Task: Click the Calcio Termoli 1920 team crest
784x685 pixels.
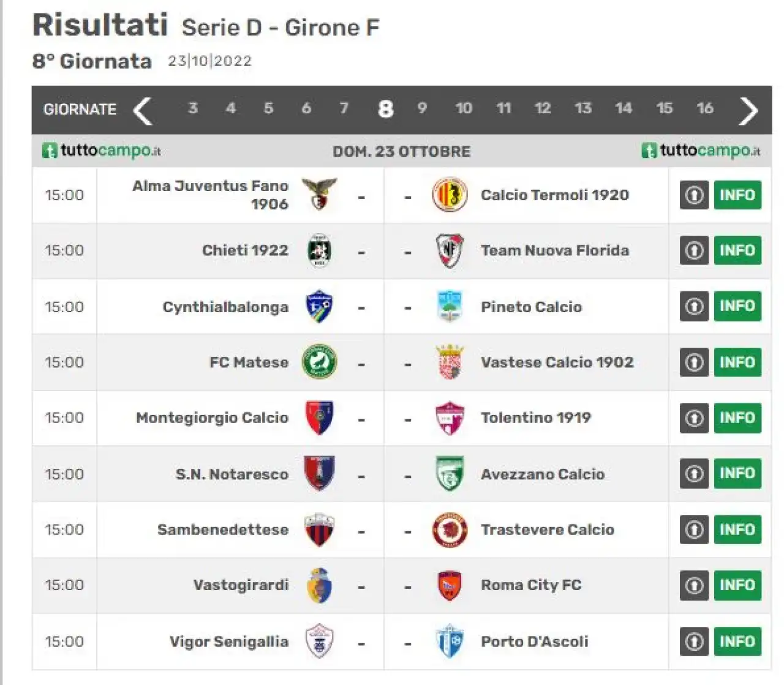Action: coord(450,195)
